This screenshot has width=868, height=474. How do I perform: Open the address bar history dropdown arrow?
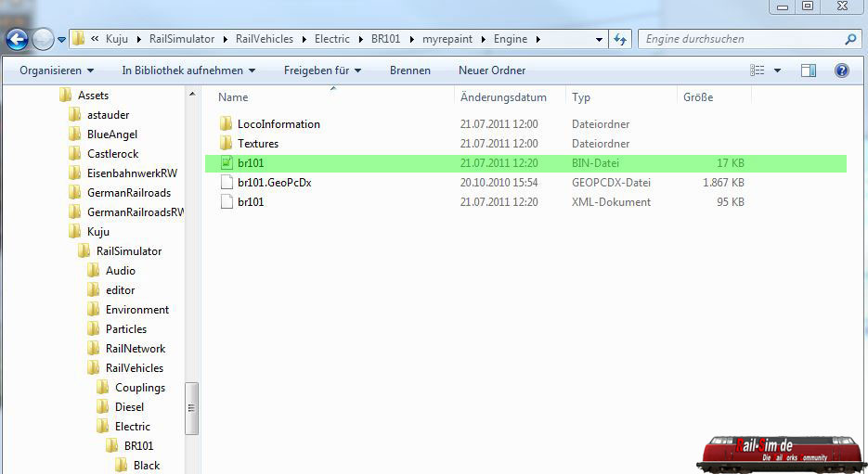tap(599, 40)
